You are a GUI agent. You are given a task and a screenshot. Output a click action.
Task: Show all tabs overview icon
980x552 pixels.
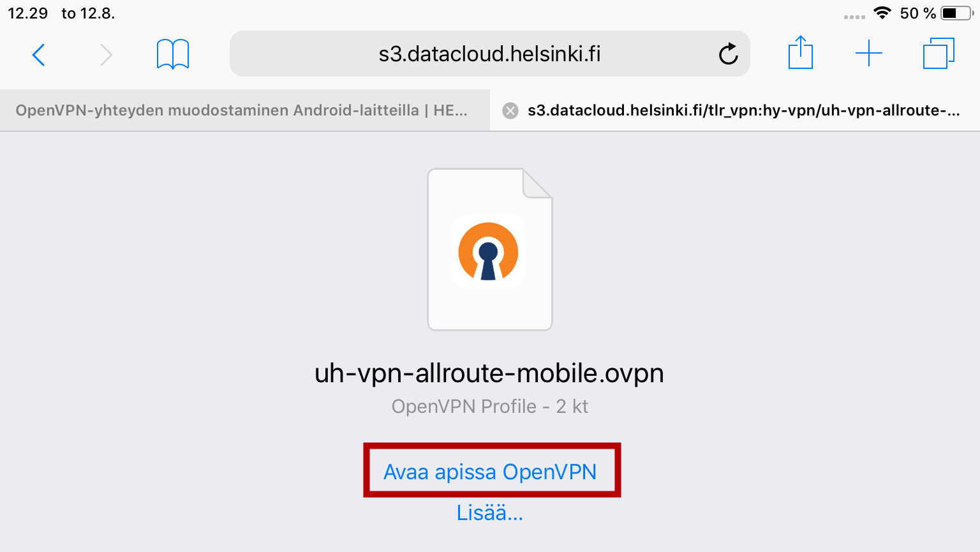tap(939, 53)
